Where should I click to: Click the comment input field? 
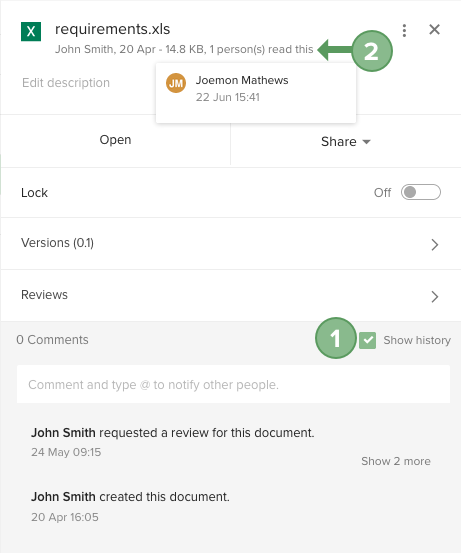tap(233, 384)
